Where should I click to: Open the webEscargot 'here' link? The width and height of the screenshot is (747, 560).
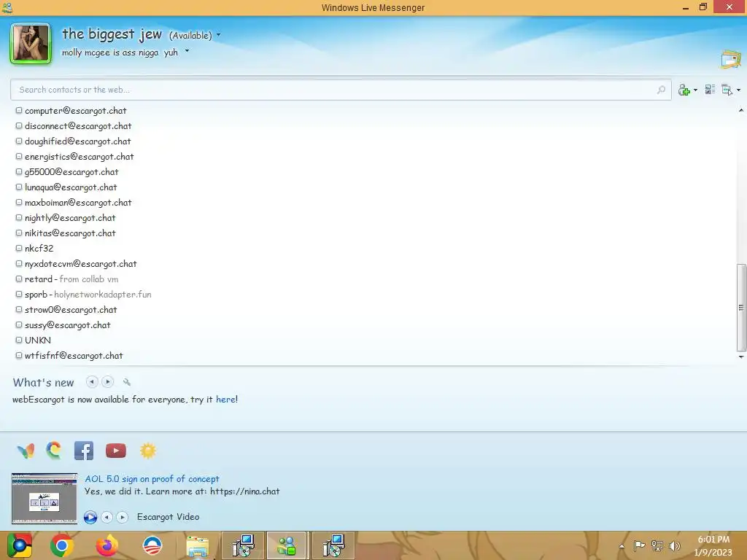(226, 399)
